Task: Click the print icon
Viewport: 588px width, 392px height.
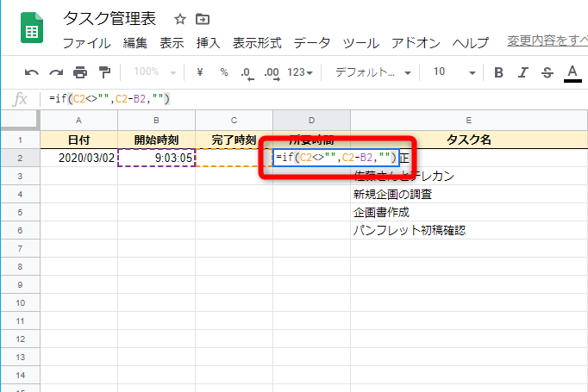Action: (x=80, y=72)
